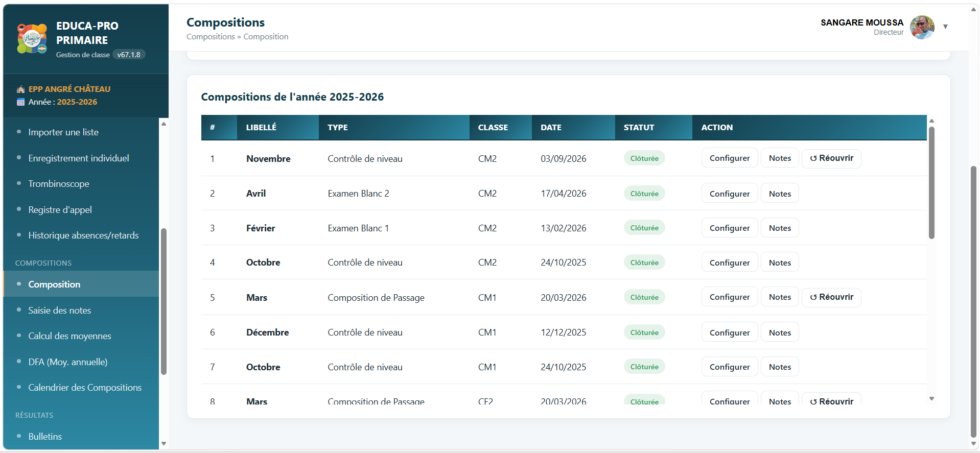Open Notes for Mars CM1 row
The image size is (980, 453).
780,297
